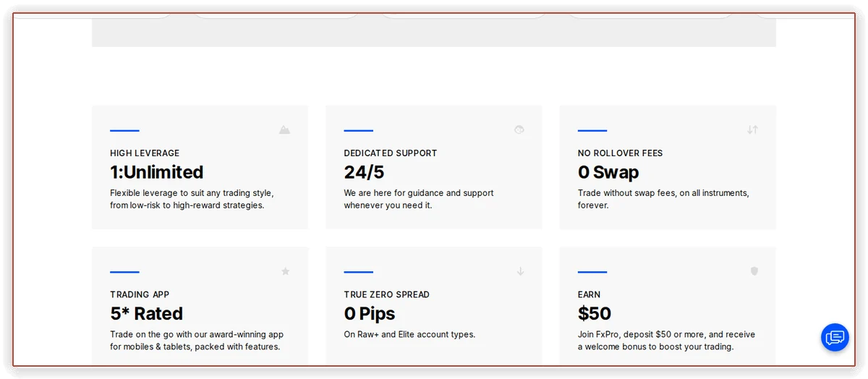Select the $50 heading
This screenshot has width=868, height=379.
(595, 314)
